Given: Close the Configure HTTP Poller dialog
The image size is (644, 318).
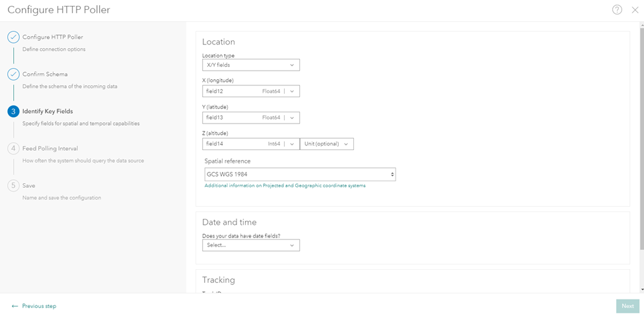Looking at the screenshot, I should point(635,10).
